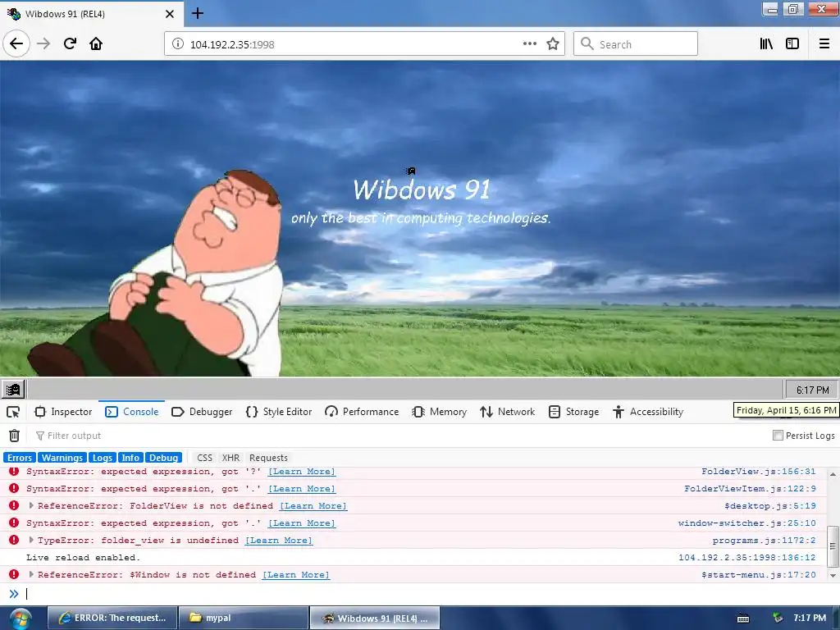Screen dimensions: 840x630
Task: Activate the element picker tool
Action: click(13, 412)
